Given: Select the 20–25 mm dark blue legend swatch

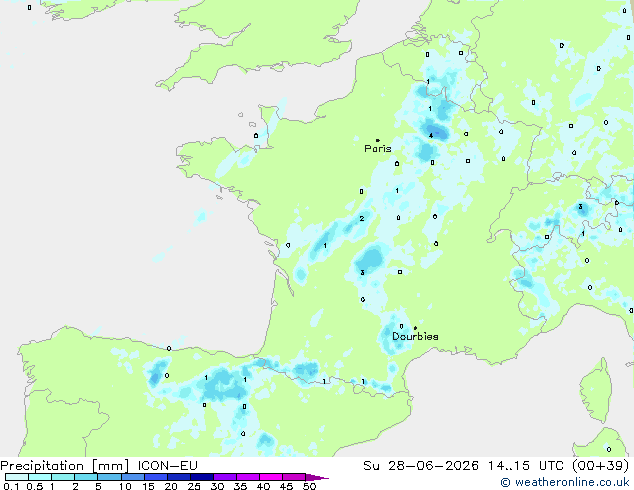Looking at the screenshot, I should coord(179,477).
